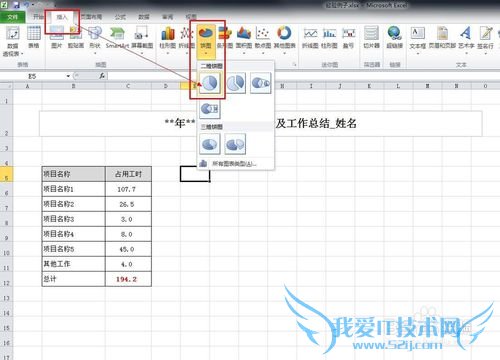
Task: Select the 3-D Pie chart type
Action: (210, 144)
